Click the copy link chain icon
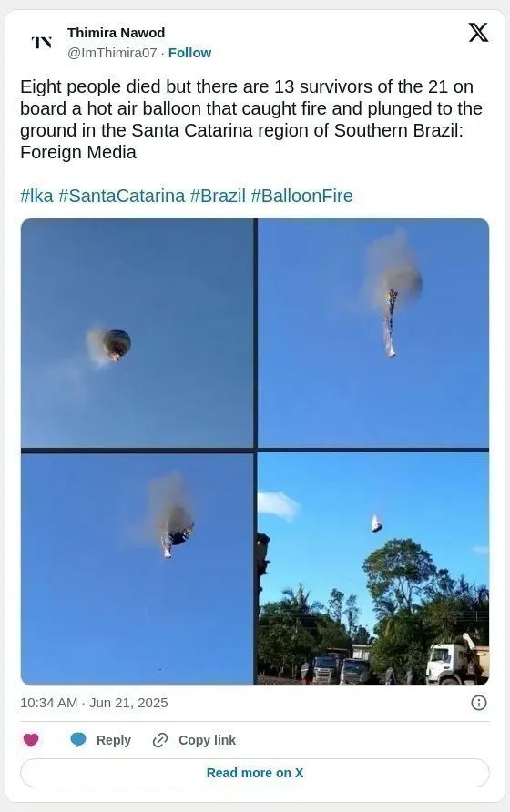 [x=160, y=740]
